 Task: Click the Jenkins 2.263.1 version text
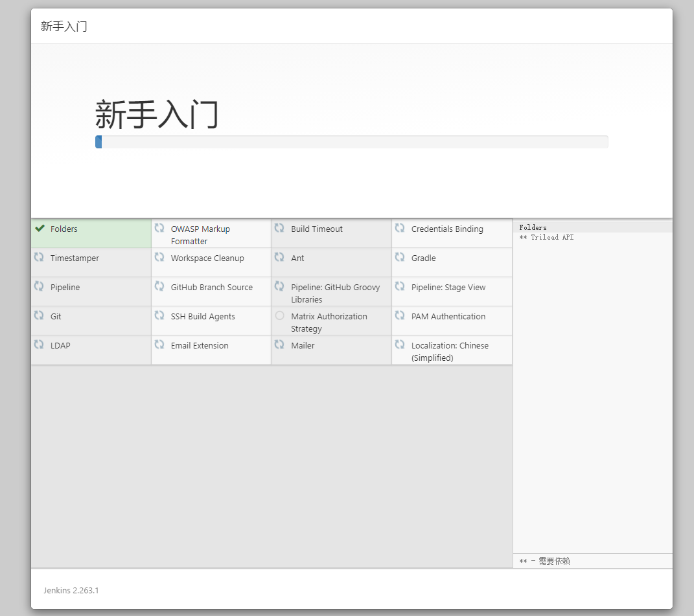(x=71, y=590)
